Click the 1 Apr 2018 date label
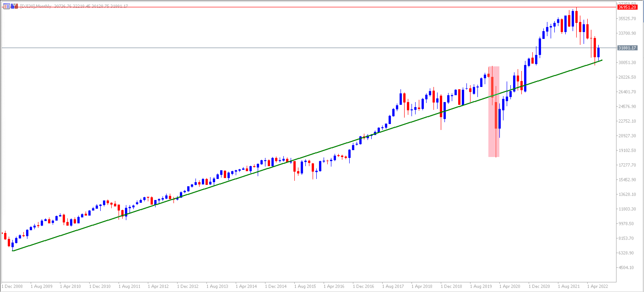Image resolution: width=644 pixels, height=292 pixels. click(422, 286)
